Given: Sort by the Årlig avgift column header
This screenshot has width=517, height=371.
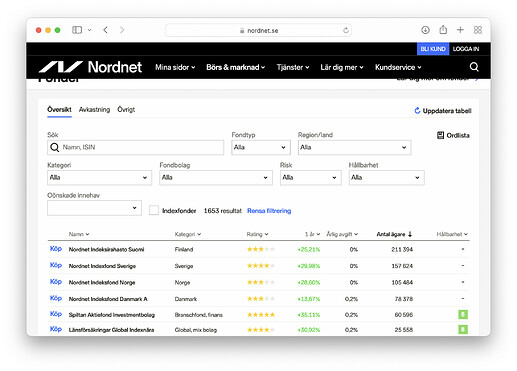Looking at the screenshot, I should pos(342,234).
